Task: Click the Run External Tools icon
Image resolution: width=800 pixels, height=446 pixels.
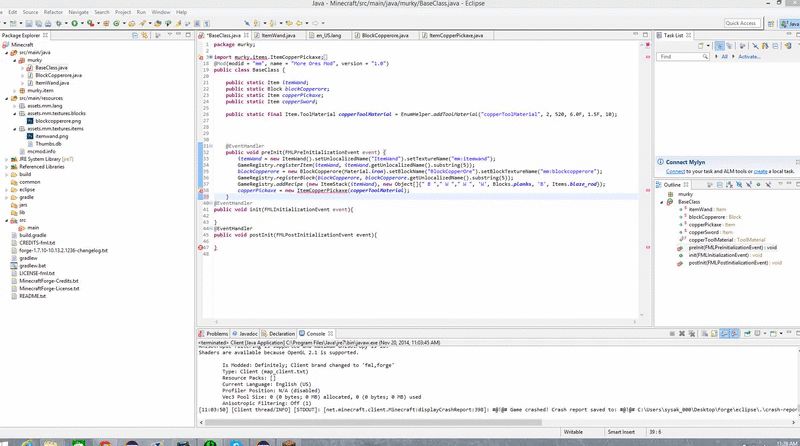Action: click(x=90, y=23)
